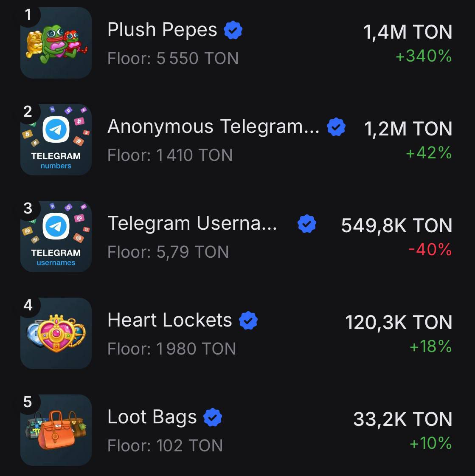The image size is (475, 476).
Task: Tap the Loot Bags collection icon
Action: point(56,430)
